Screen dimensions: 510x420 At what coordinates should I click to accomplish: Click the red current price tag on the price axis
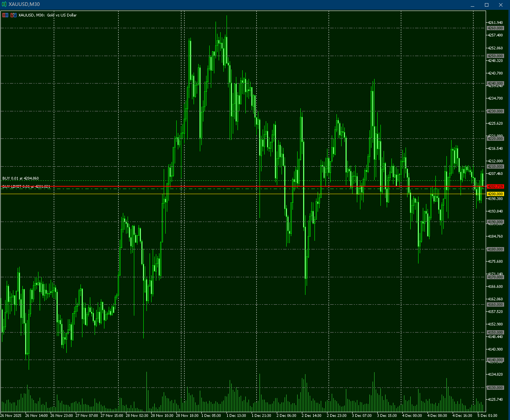point(495,186)
